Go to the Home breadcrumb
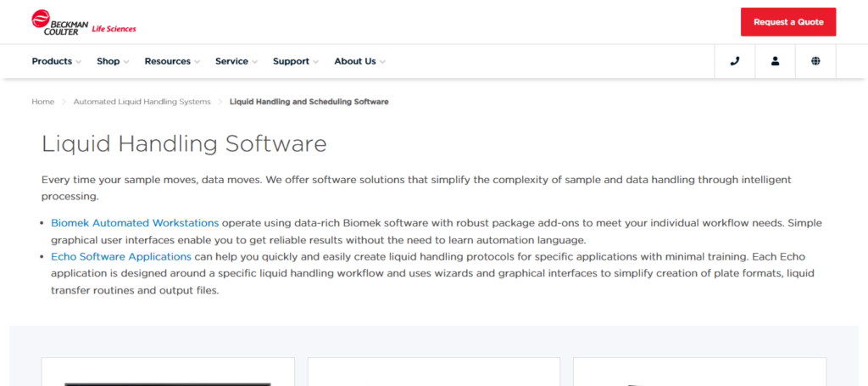868x386 pixels. 42,102
